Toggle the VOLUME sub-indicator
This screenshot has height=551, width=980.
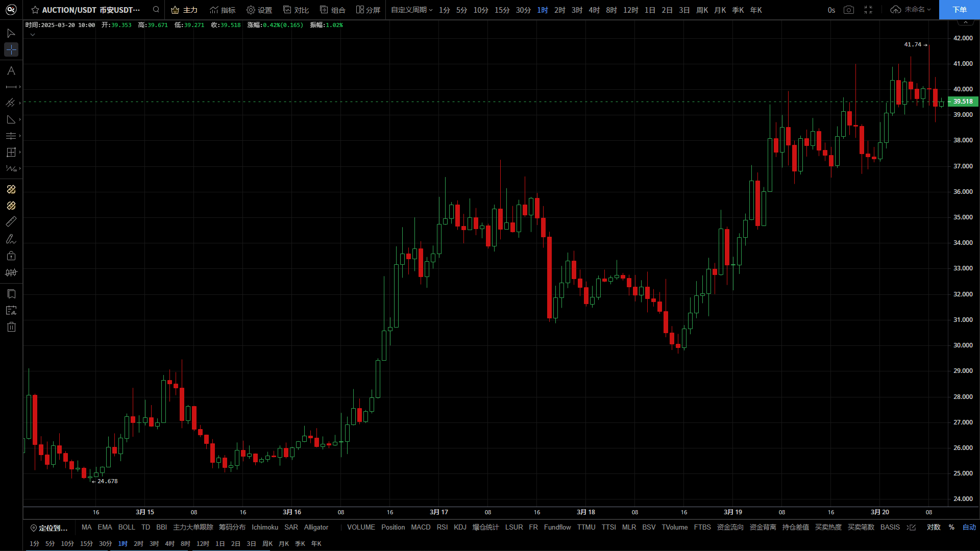(361, 527)
